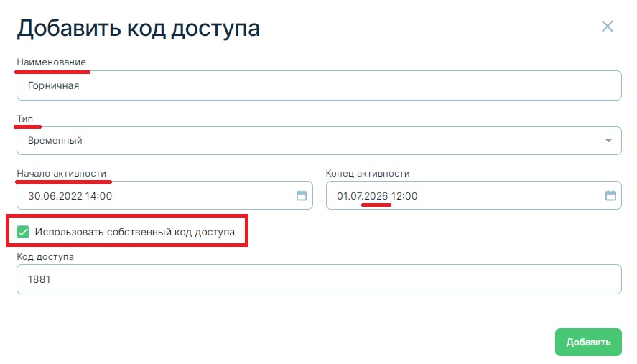Close the add access code dialog
The width and height of the screenshot is (637, 364).
(608, 27)
